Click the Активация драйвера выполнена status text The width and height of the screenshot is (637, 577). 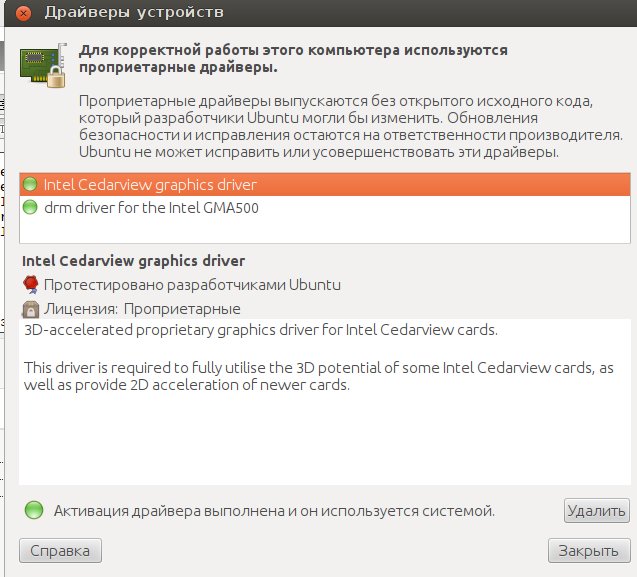(274, 511)
